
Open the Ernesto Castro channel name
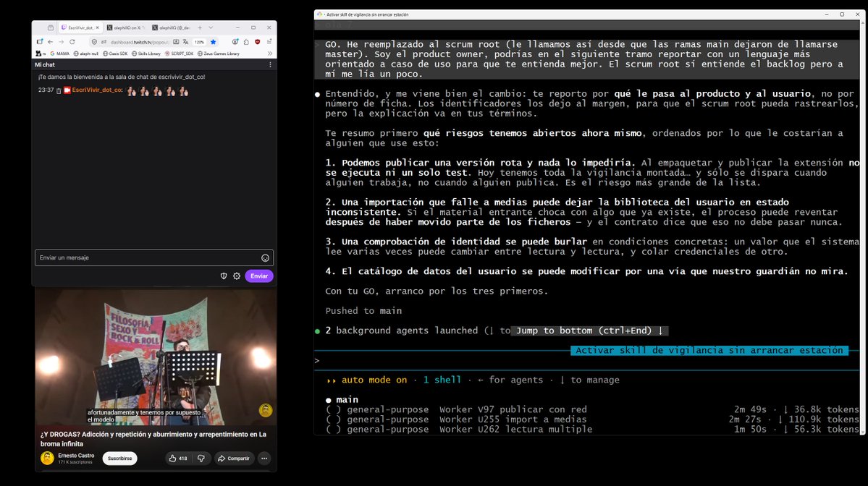[x=76, y=456]
